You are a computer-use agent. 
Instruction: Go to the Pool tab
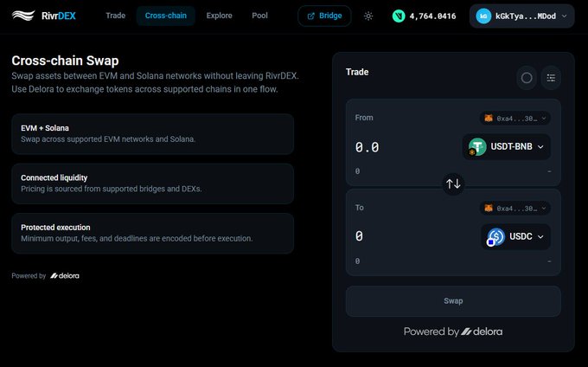[259, 16]
